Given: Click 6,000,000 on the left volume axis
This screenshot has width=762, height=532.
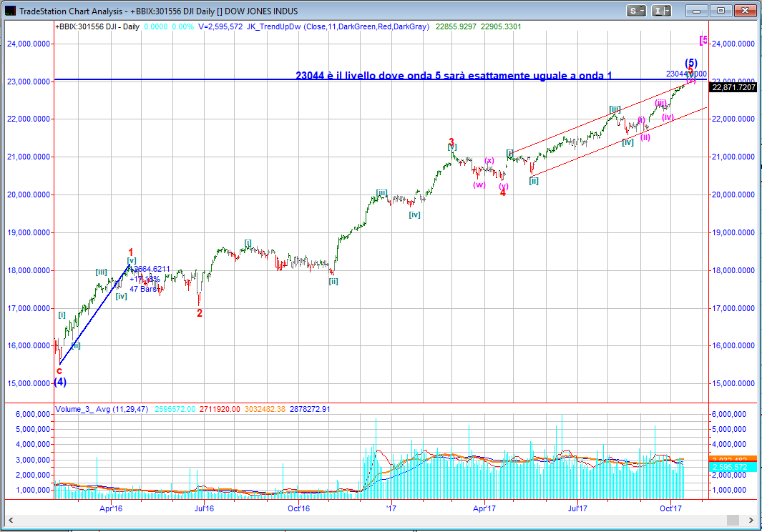Looking at the screenshot, I should click(x=33, y=414).
